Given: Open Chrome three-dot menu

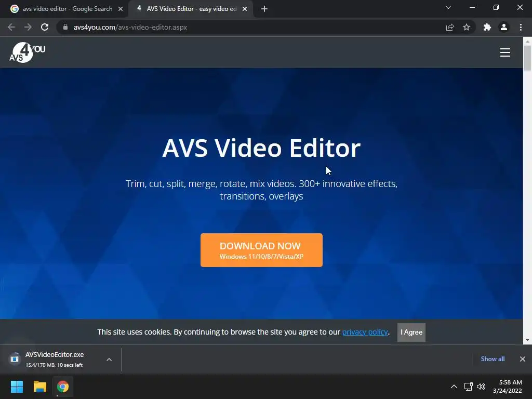Looking at the screenshot, I should pyautogui.click(x=521, y=27).
